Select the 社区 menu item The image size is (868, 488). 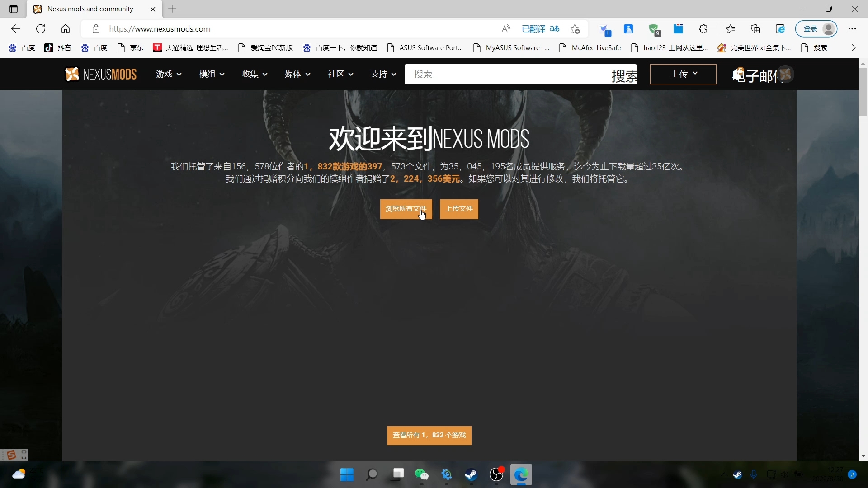coord(336,74)
